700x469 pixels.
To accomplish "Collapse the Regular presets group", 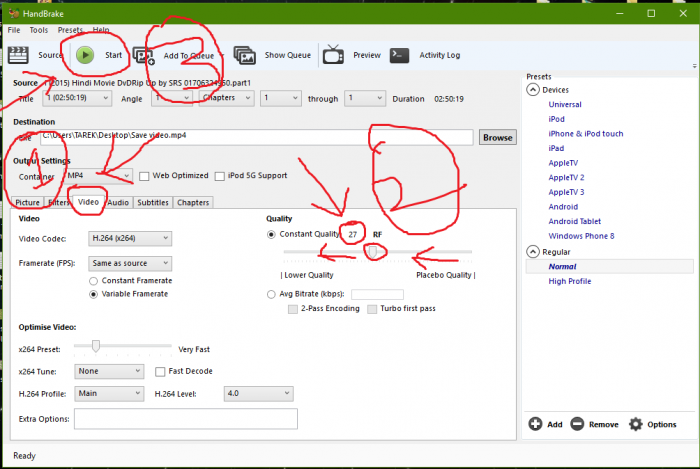I will click(533, 252).
